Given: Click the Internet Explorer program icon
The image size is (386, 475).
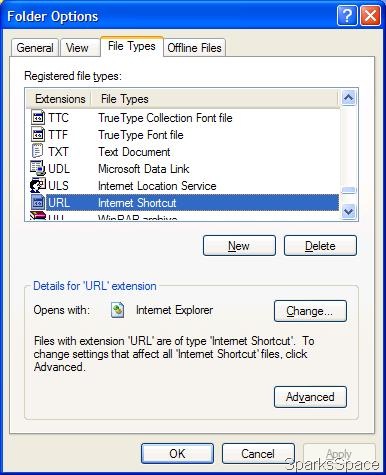Looking at the screenshot, I should click(x=118, y=310).
